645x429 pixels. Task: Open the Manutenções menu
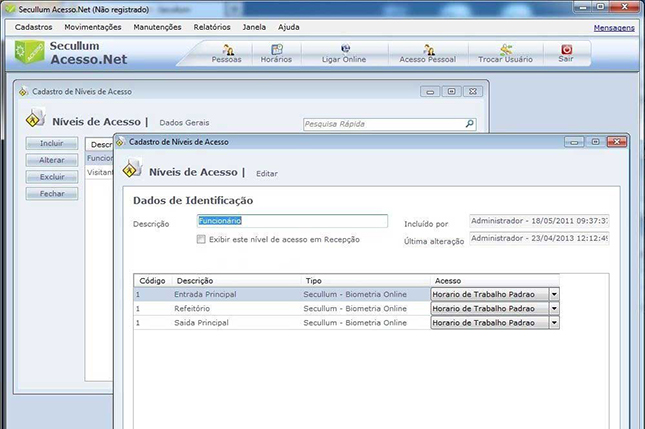(x=158, y=27)
